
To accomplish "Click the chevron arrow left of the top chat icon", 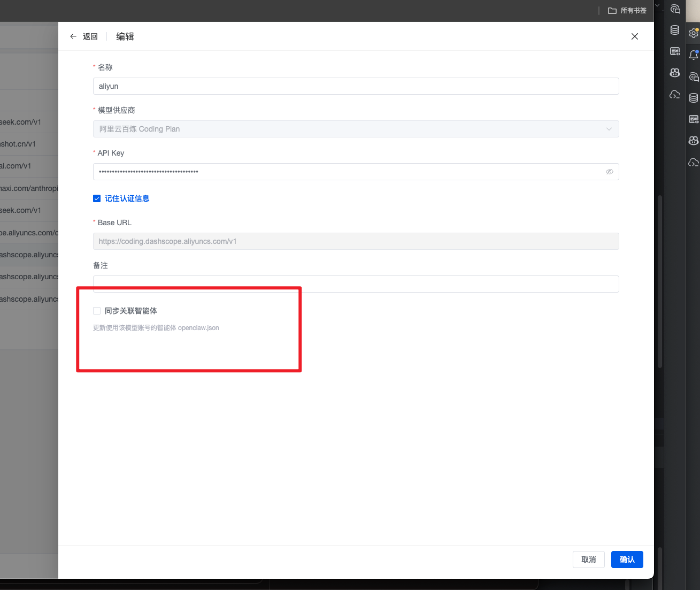I will [x=658, y=6].
